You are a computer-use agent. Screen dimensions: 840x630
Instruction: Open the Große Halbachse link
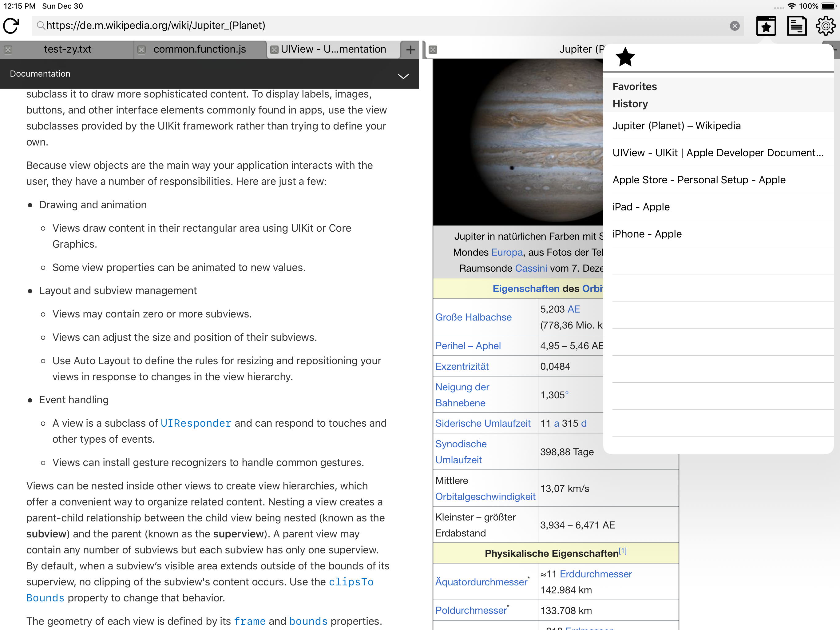coord(473,317)
